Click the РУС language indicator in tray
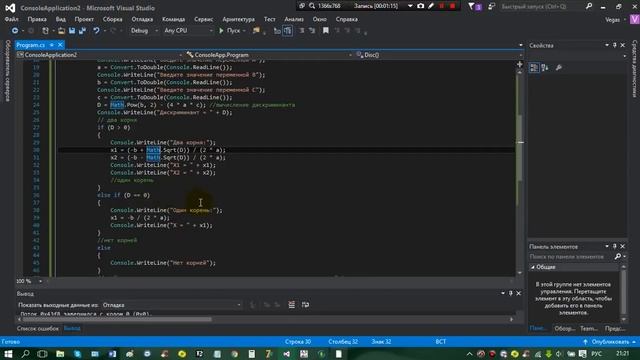 click(x=597, y=354)
